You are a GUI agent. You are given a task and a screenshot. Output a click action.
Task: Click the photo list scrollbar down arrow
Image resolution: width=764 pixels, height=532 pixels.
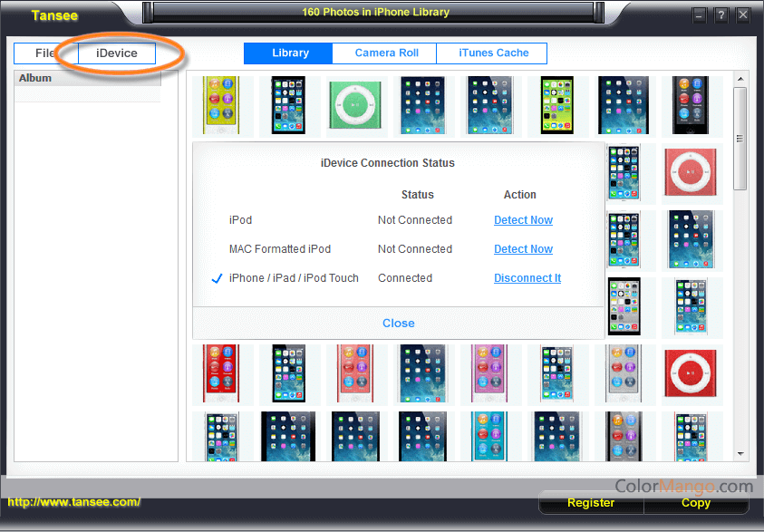tap(740, 453)
